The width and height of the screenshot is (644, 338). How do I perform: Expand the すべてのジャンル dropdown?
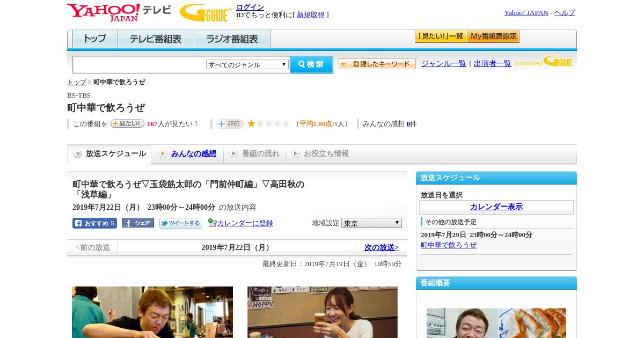pos(247,64)
